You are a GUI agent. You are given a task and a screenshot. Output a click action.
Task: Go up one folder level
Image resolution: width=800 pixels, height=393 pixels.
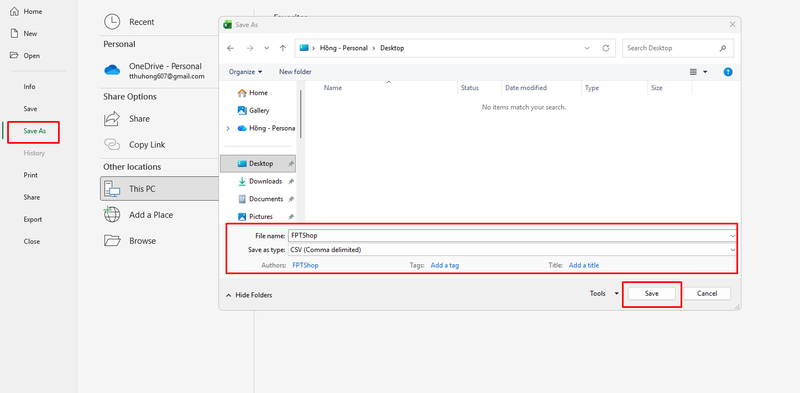click(x=283, y=48)
